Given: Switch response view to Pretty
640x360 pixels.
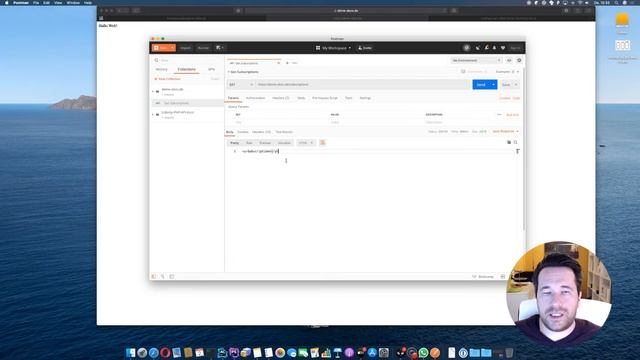Looking at the screenshot, I should click(234, 143).
